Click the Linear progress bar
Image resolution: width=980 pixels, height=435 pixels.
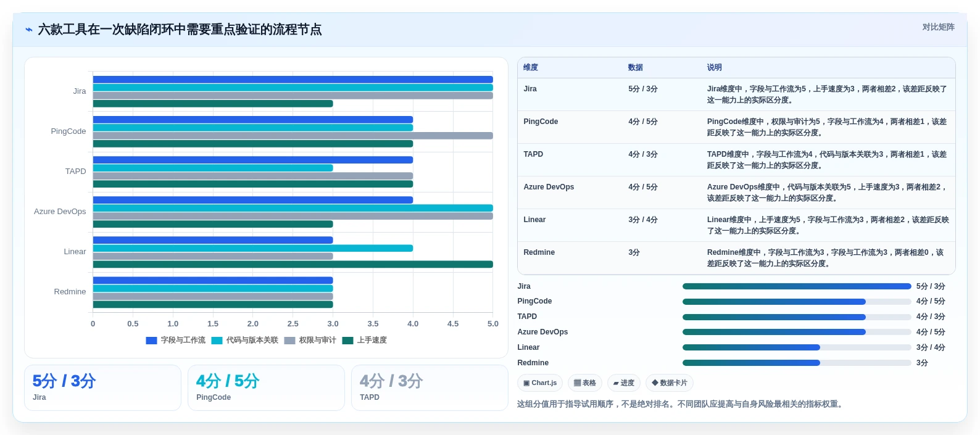[x=797, y=347]
